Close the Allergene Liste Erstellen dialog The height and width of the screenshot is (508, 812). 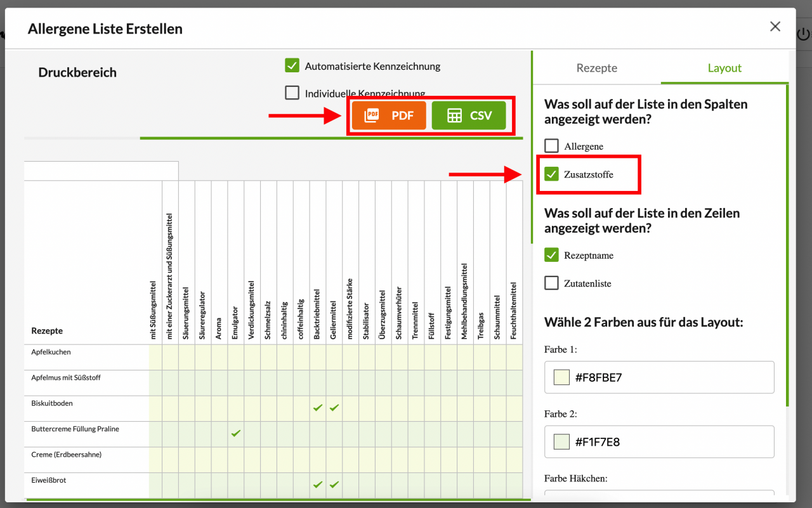click(x=775, y=27)
